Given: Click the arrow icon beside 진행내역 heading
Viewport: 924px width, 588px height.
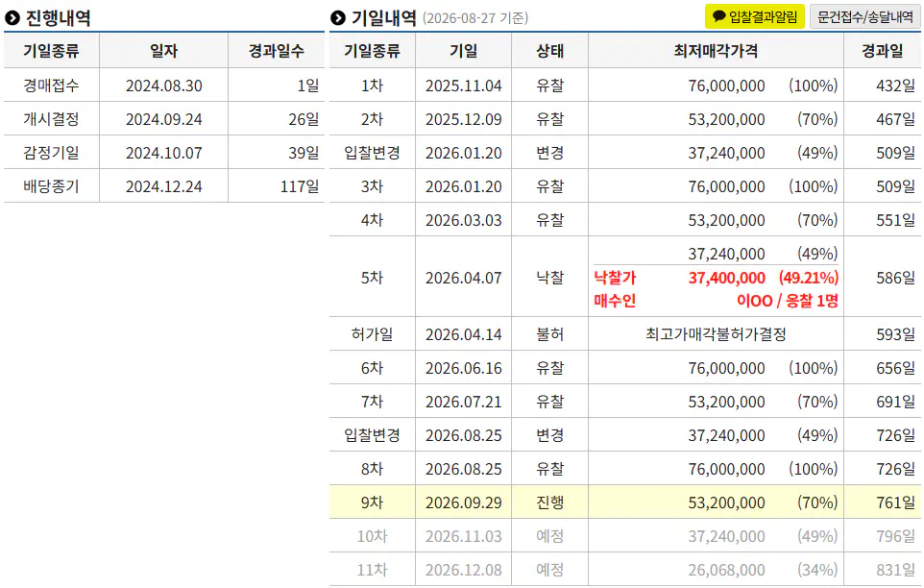Looking at the screenshot, I should tap(12, 18).
